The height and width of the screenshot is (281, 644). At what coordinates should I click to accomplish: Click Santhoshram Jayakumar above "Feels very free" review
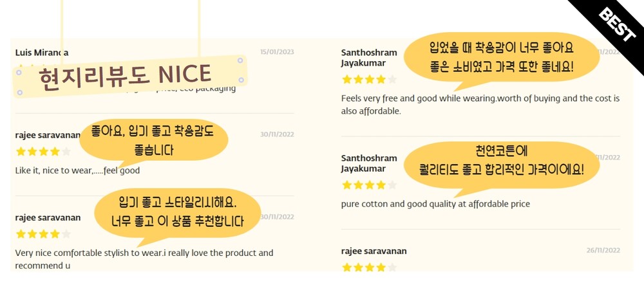coord(369,58)
